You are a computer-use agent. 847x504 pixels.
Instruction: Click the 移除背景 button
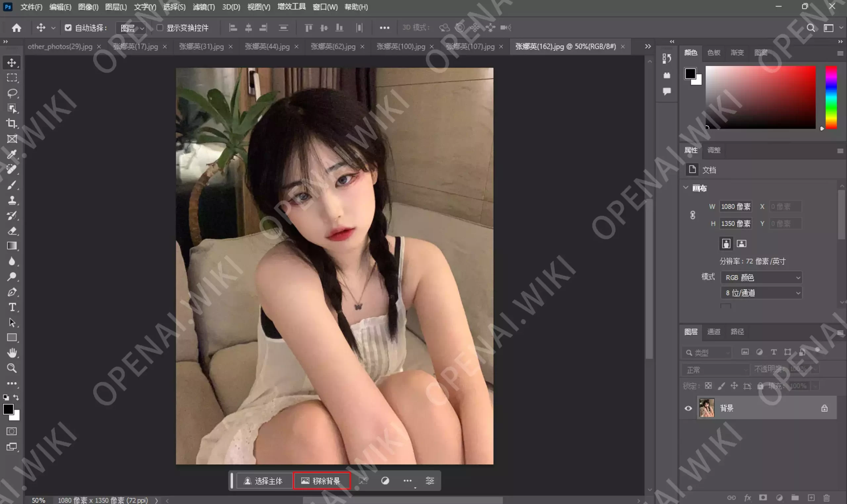coord(321,481)
